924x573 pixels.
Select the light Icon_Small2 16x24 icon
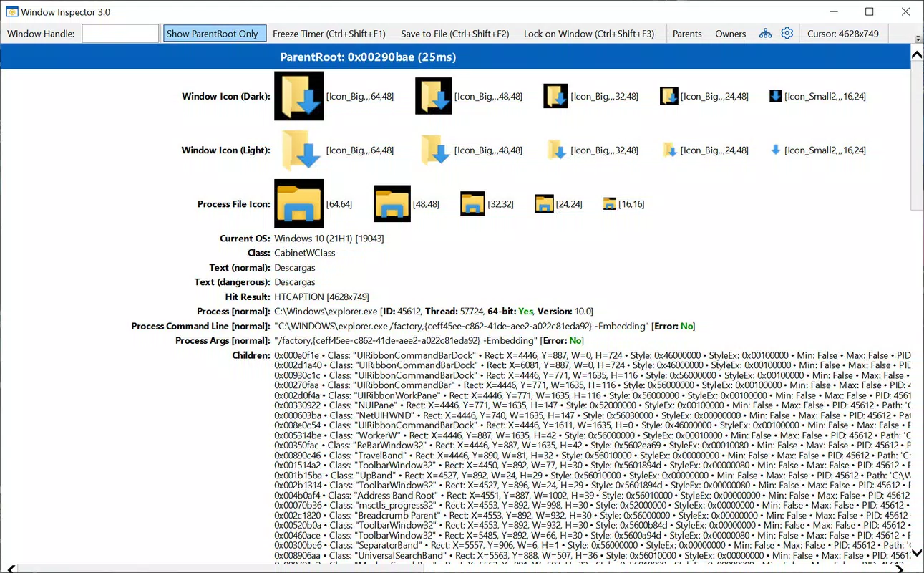click(x=775, y=150)
